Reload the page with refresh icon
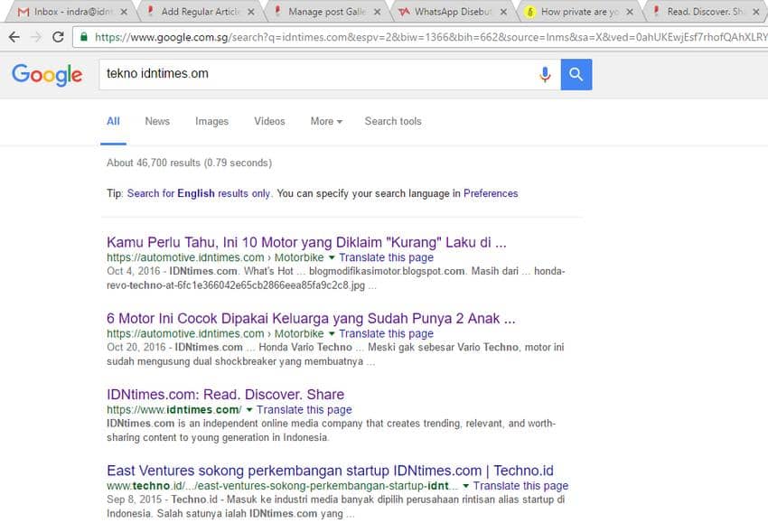 tap(58, 37)
